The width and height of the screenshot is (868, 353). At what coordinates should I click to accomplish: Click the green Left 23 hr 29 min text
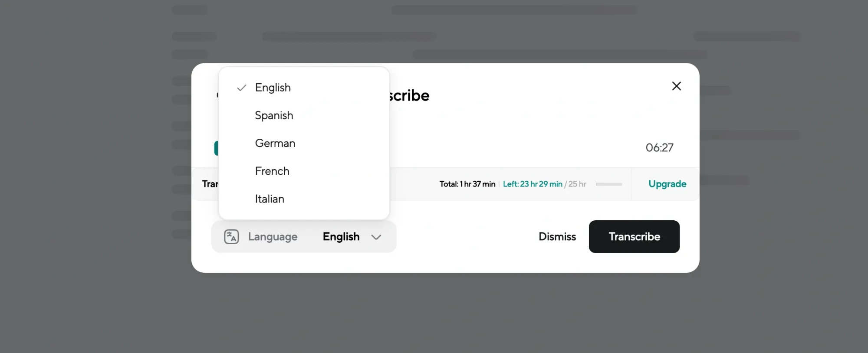pos(533,184)
